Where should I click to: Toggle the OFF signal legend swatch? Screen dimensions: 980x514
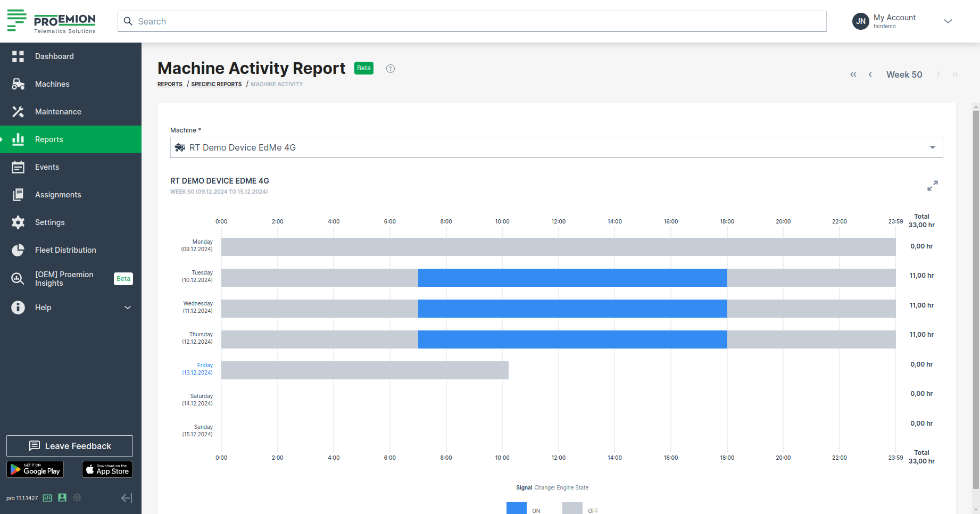[x=572, y=508]
